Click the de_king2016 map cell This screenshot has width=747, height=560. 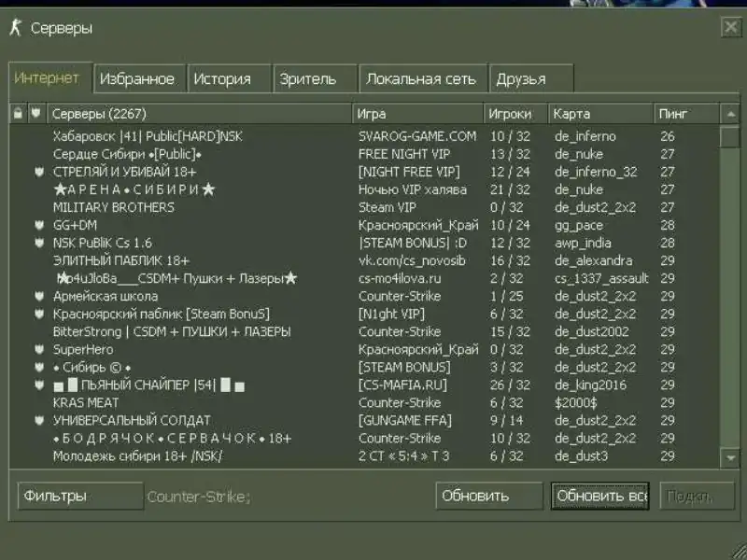tap(590, 385)
